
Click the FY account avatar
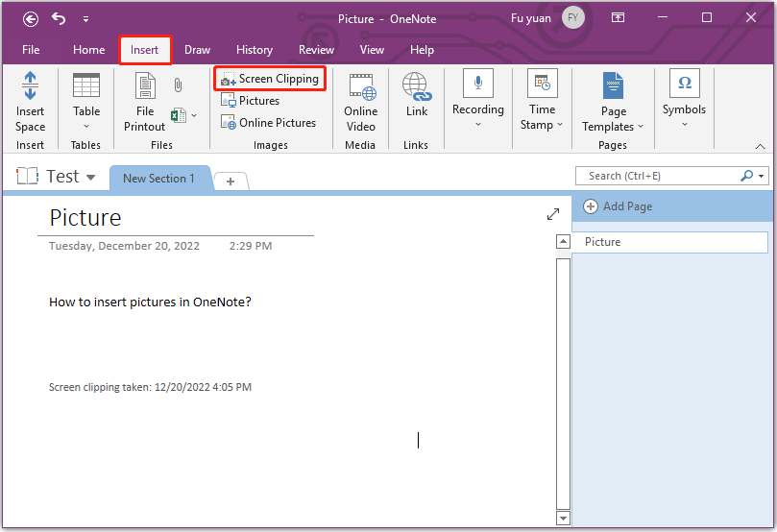point(573,18)
